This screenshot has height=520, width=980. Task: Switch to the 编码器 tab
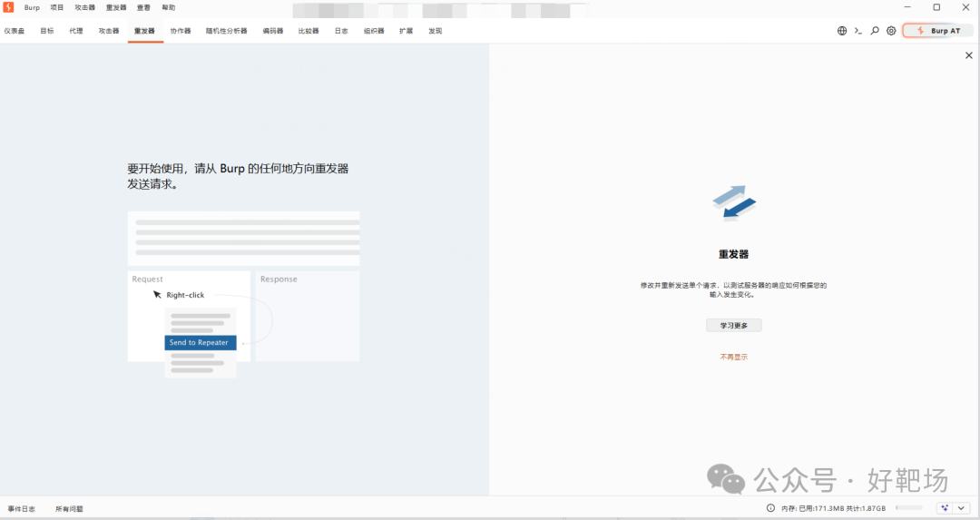273,31
